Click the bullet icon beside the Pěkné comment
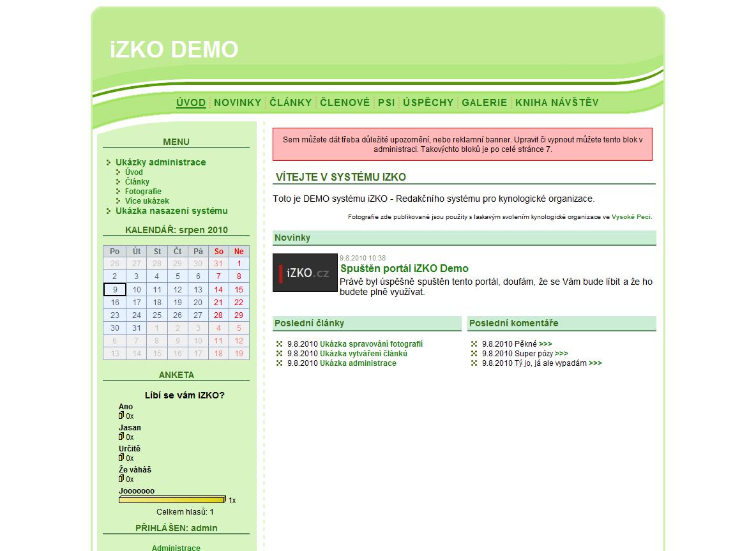This screenshot has width=756, height=551. 474,343
